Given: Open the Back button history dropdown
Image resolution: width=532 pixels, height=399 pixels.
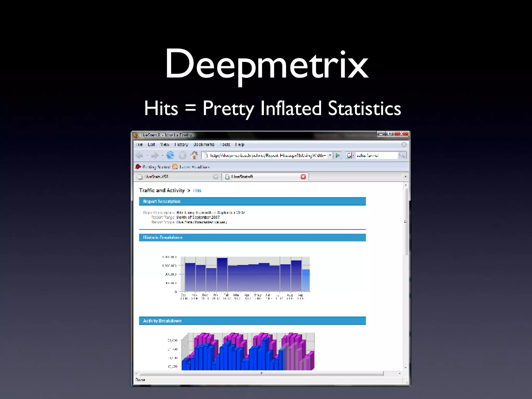Looking at the screenshot, I should pyautogui.click(x=147, y=156).
